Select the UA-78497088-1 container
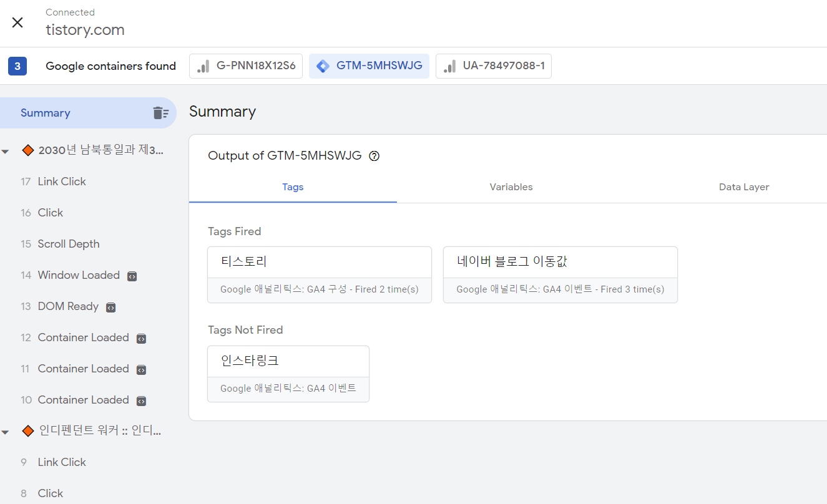Screen dimensions: 827x504 click(494, 66)
